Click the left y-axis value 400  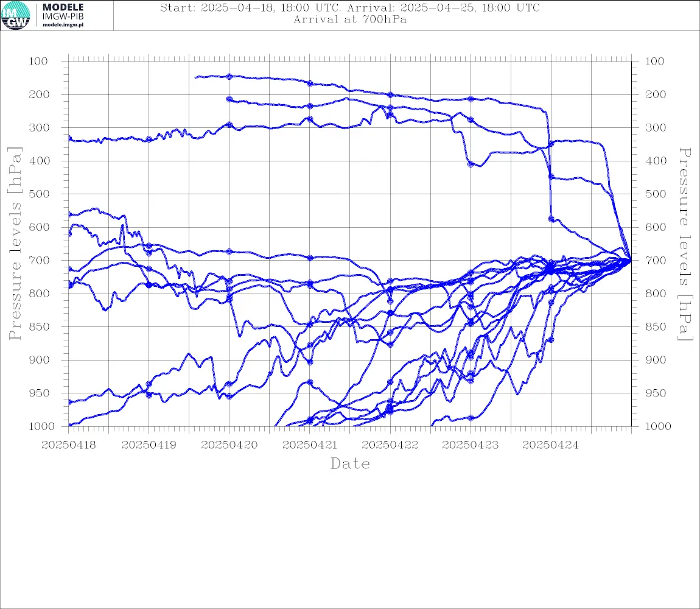click(x=38, y=161)
